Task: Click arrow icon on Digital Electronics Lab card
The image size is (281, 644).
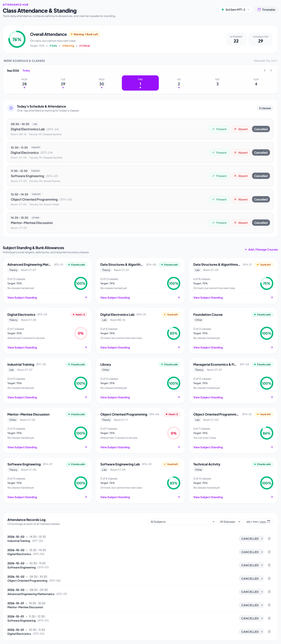Action: (x=179, y=347)
